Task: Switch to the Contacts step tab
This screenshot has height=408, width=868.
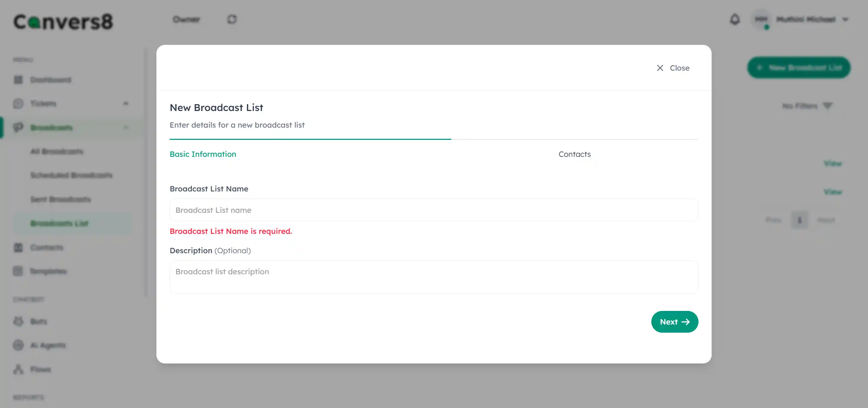Action: tap(574, 154)
